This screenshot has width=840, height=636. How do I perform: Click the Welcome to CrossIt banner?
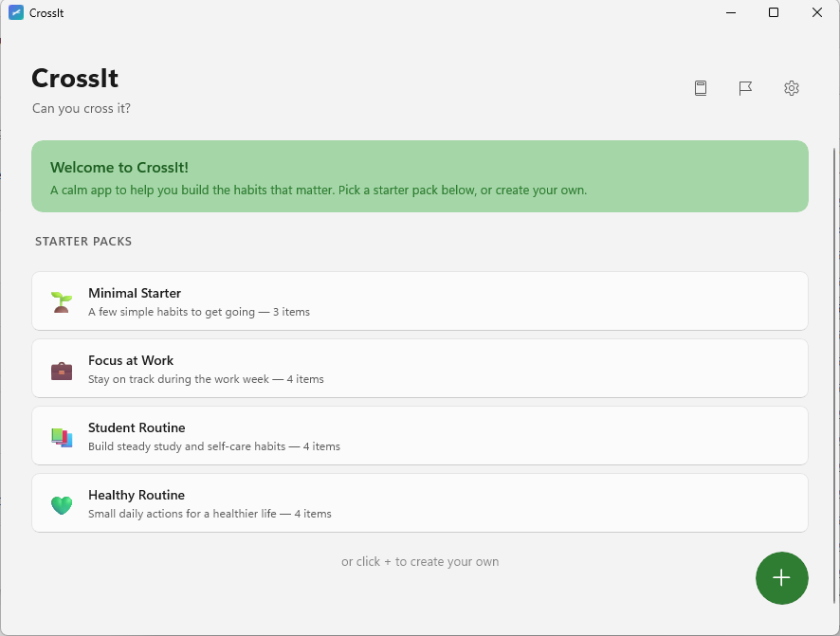point(420,176)
